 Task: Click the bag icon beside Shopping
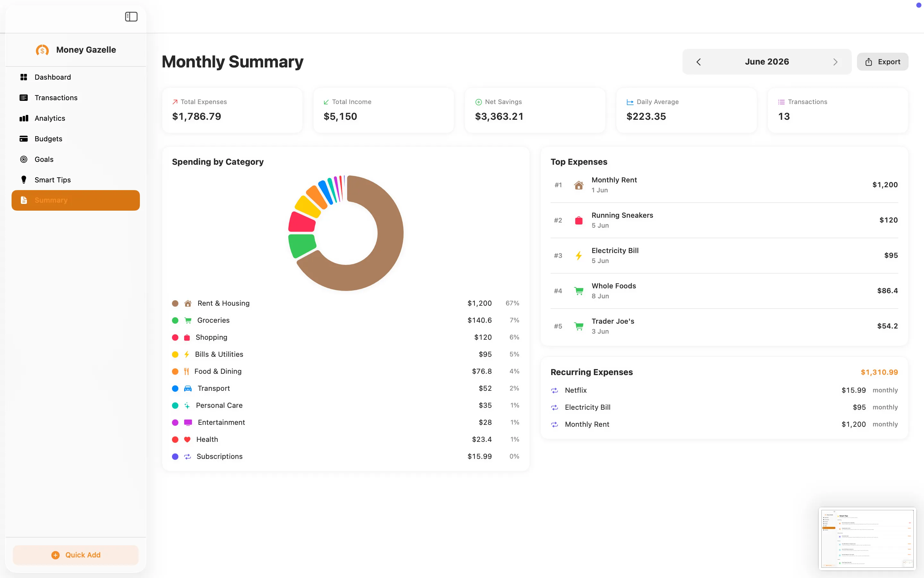tap(187, 337)
